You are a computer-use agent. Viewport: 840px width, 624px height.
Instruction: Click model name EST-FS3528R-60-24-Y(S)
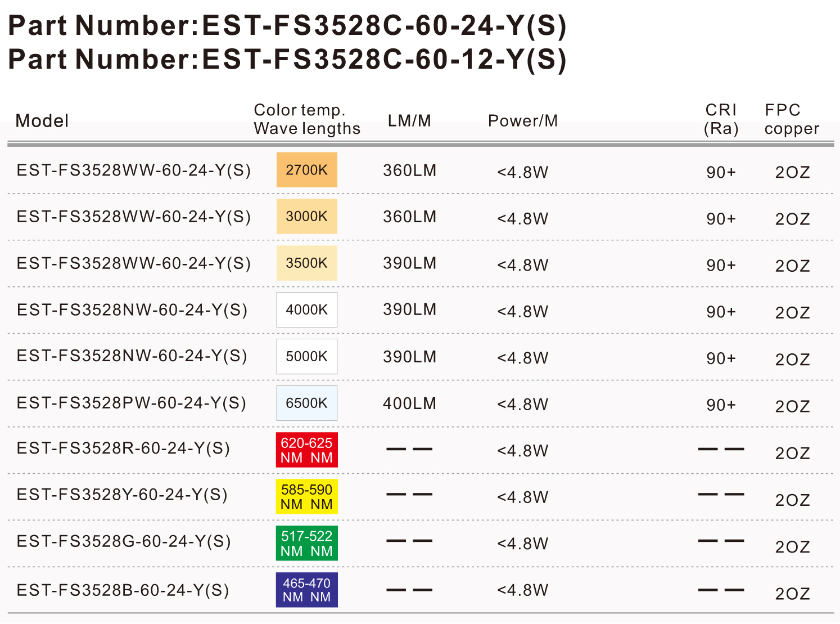click(x=123, y=448)
